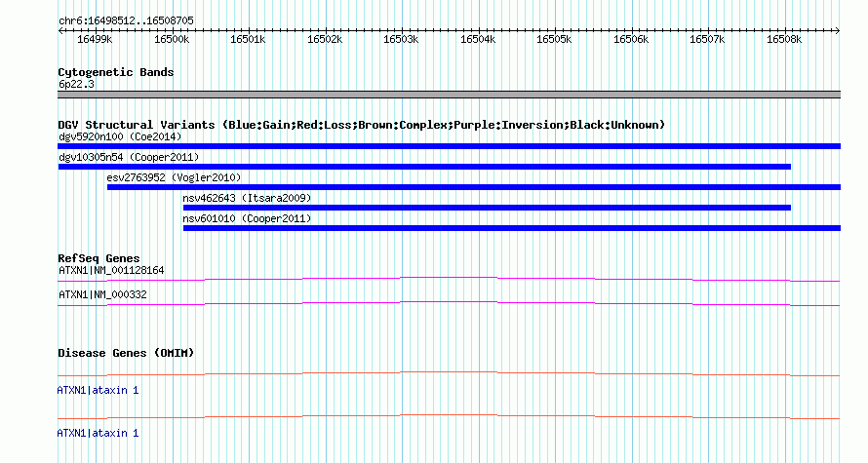Click the 16499k ruler tick label

click(95, 39)
